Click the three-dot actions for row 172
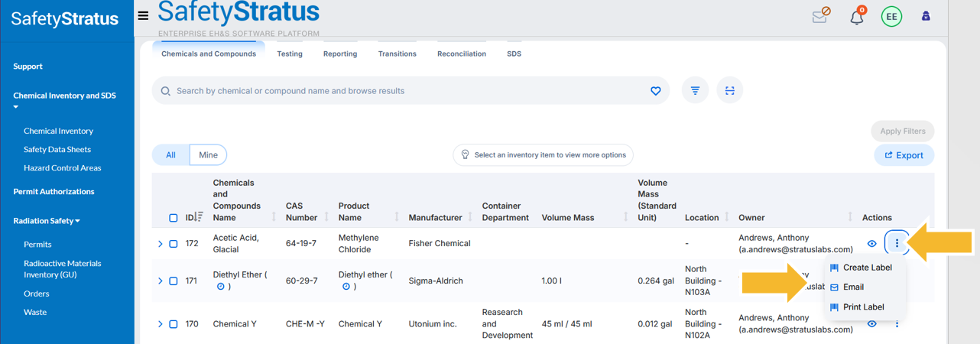The image size is (980, 344). 897,243
